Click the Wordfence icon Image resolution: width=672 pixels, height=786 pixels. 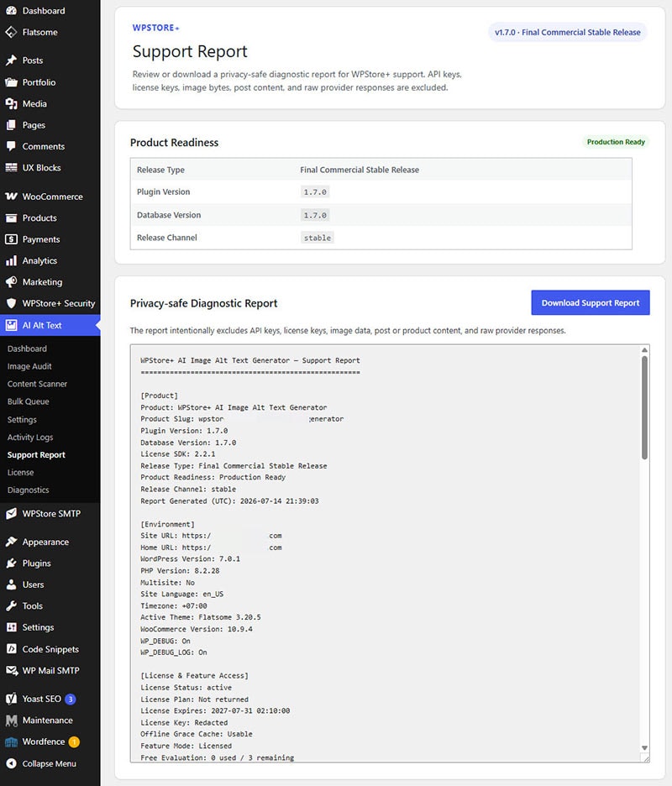(x=11, y=741)
